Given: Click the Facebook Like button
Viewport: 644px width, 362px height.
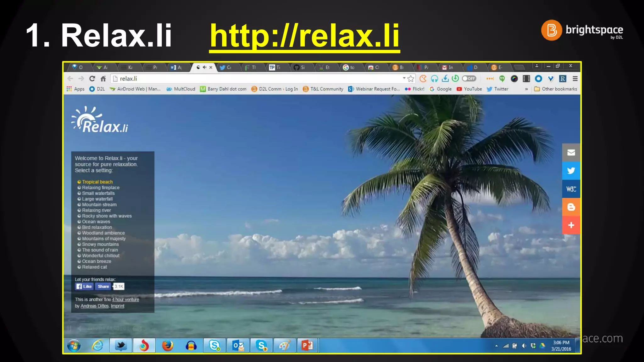Looking at the screenshot, I should pyautogui.click(x=84, y=286).
